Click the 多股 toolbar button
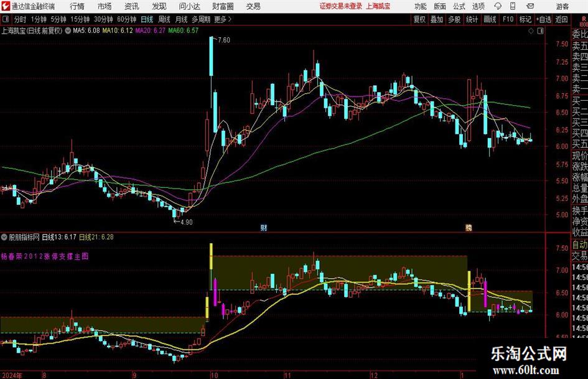588x379 pixels. (454, 19)
